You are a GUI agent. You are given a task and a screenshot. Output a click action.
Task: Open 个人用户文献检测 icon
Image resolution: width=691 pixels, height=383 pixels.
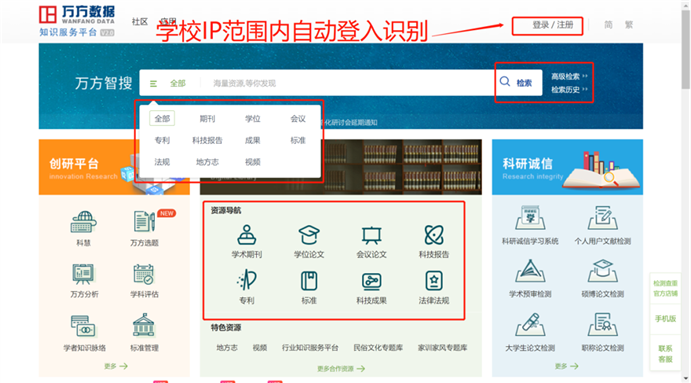point(602,218)
